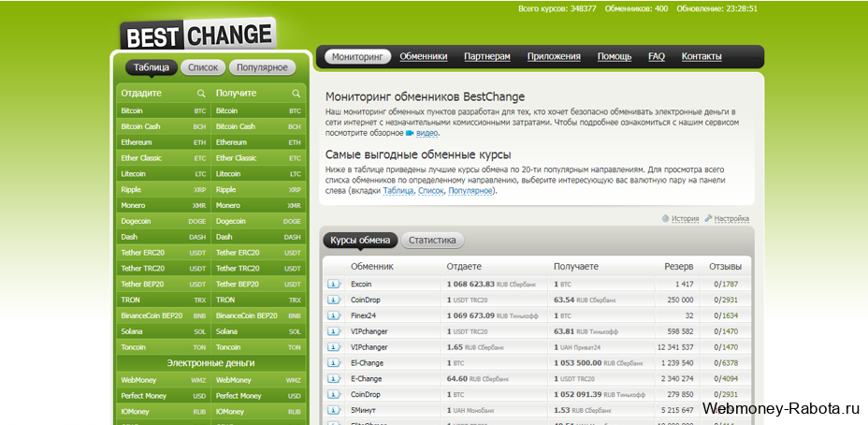Select Bitcoin Cash in the Отдадите column
The height and width of the screenshot is (425, 868).
pos(164,126)
